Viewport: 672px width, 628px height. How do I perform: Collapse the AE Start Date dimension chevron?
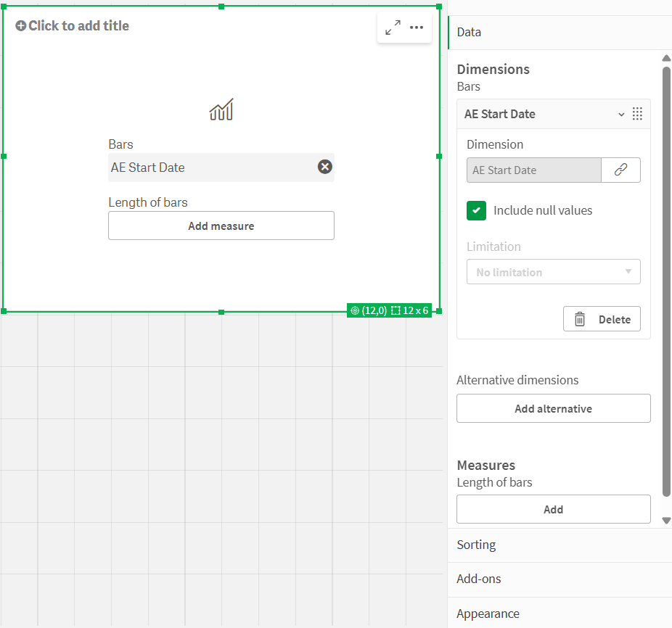pos(621,115)
